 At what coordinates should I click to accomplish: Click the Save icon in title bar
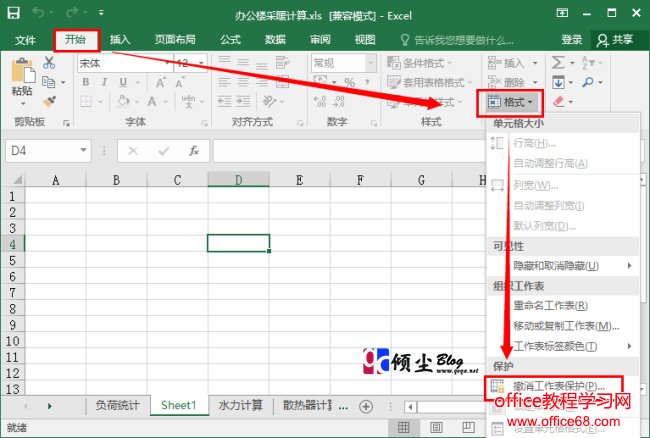point(13,13)
